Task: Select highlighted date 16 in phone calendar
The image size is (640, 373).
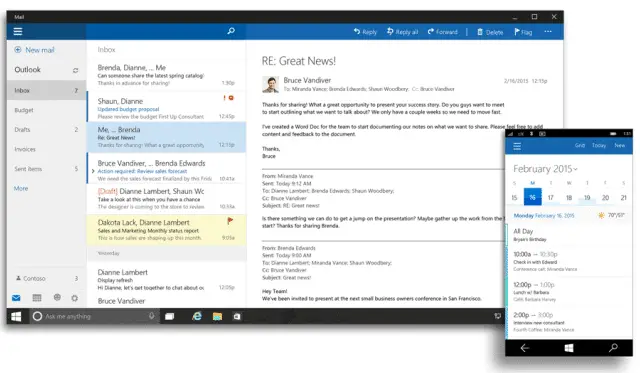Action: coord(533,197)
